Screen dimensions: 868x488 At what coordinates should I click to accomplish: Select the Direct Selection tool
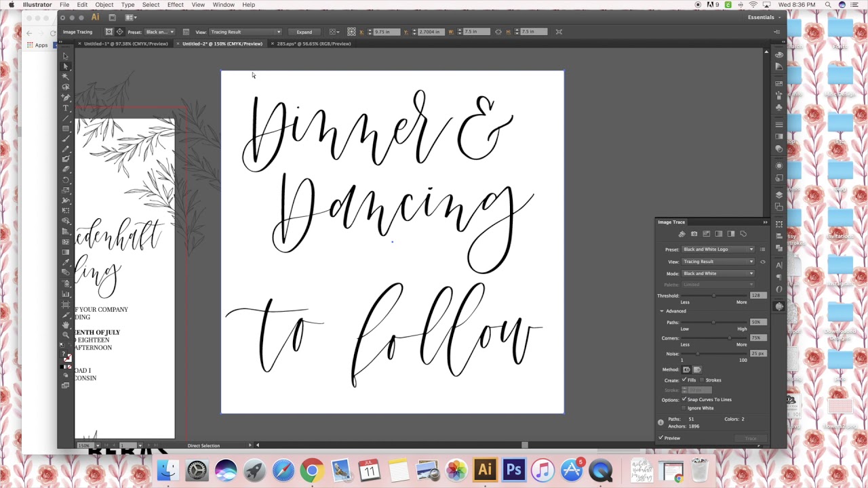[x=66, y=66]
